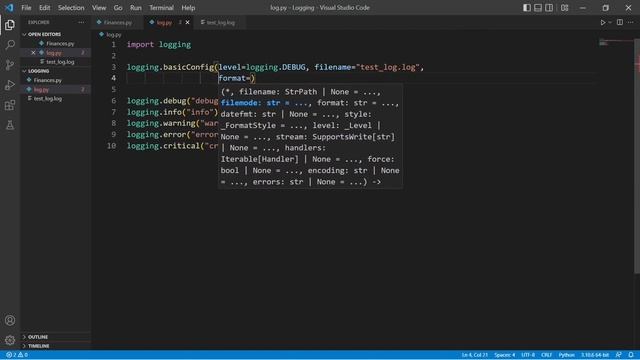Image resolution: width=640 pixels, height=360 pixels.
Task: Click the Run Python File play button
Action: point(603,22)
